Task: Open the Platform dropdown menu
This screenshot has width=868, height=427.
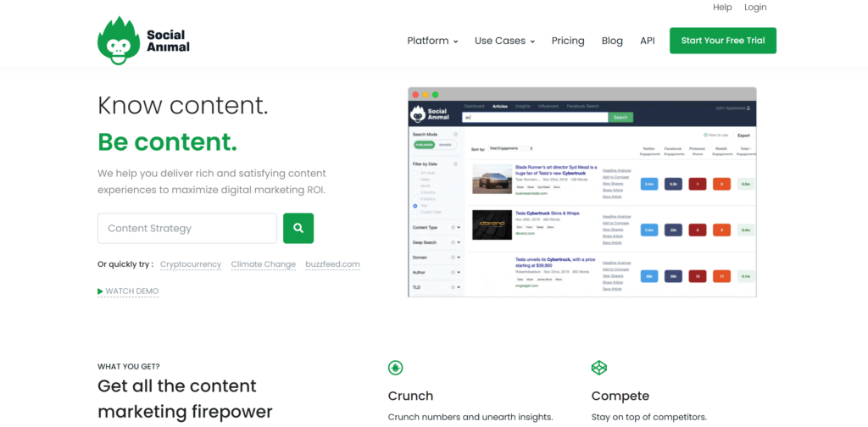Action: [432, 41]
